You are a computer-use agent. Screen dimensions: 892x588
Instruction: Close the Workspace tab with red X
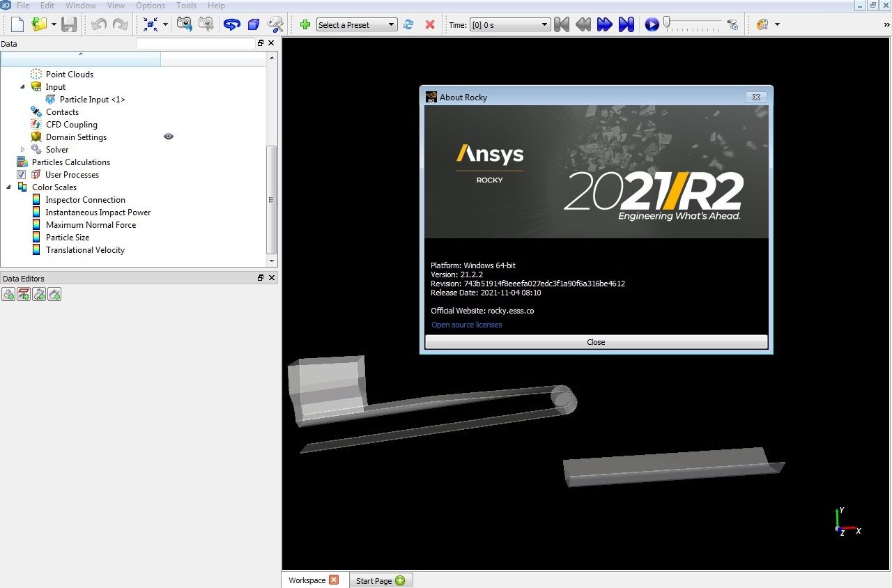pos(334,579)
